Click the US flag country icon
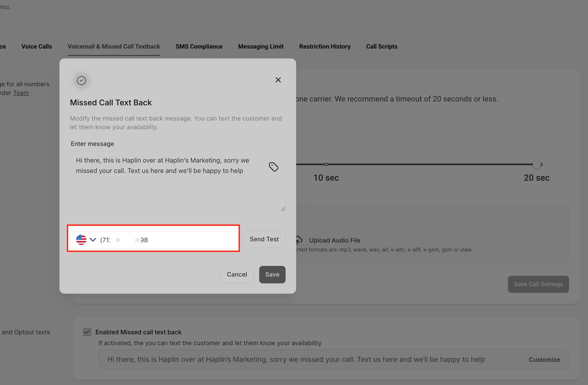Viewport: 588px width, 385px height. tap(81, 240)
